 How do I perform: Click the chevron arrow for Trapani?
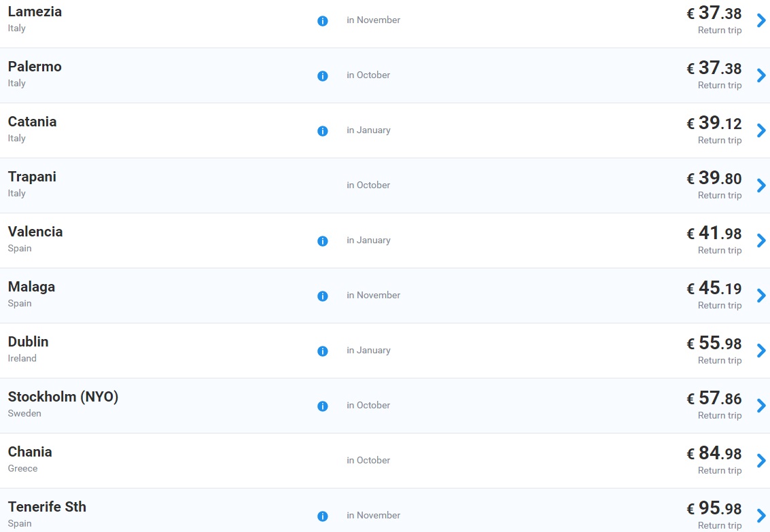click(761, 185)
